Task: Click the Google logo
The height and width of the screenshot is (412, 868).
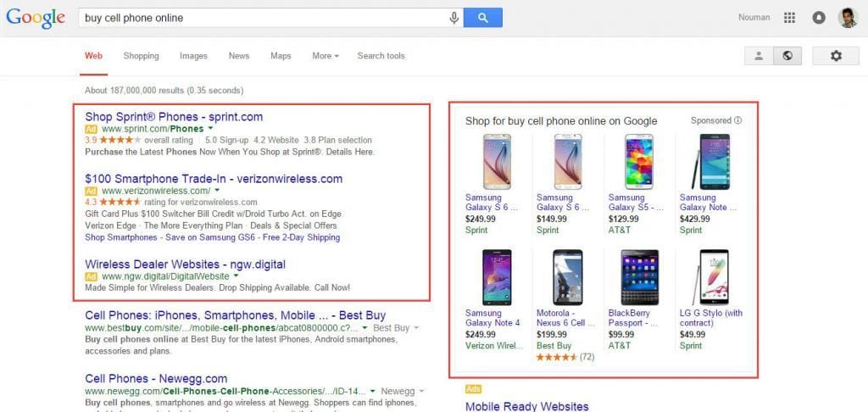Action: pos(36,18)
